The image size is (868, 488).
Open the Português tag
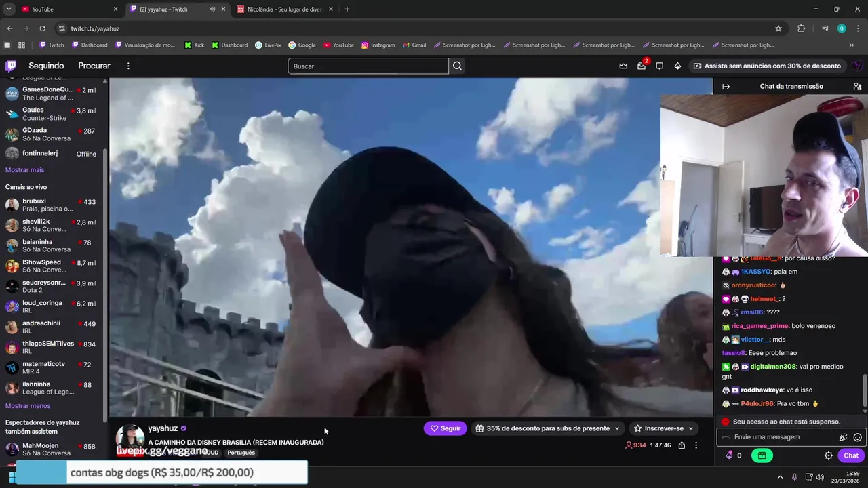241,453
